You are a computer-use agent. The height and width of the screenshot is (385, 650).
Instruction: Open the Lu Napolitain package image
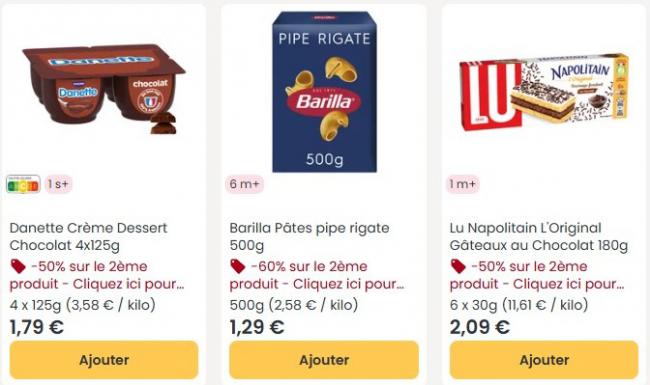pyautogui.click(x=544, y=92)
